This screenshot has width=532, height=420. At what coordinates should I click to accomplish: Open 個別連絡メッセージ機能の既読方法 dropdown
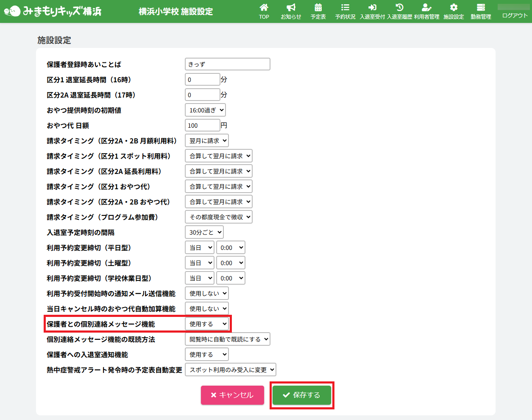point(228,339)
